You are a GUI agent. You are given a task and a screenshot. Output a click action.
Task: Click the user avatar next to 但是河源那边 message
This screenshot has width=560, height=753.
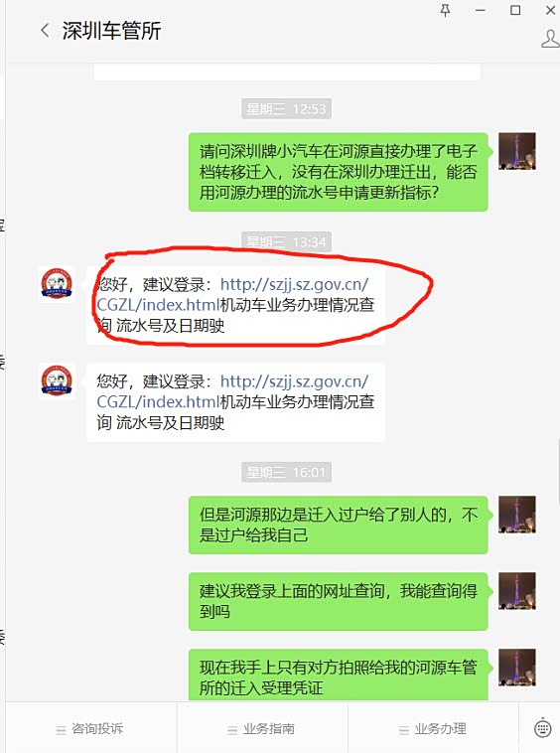[517, 514]
